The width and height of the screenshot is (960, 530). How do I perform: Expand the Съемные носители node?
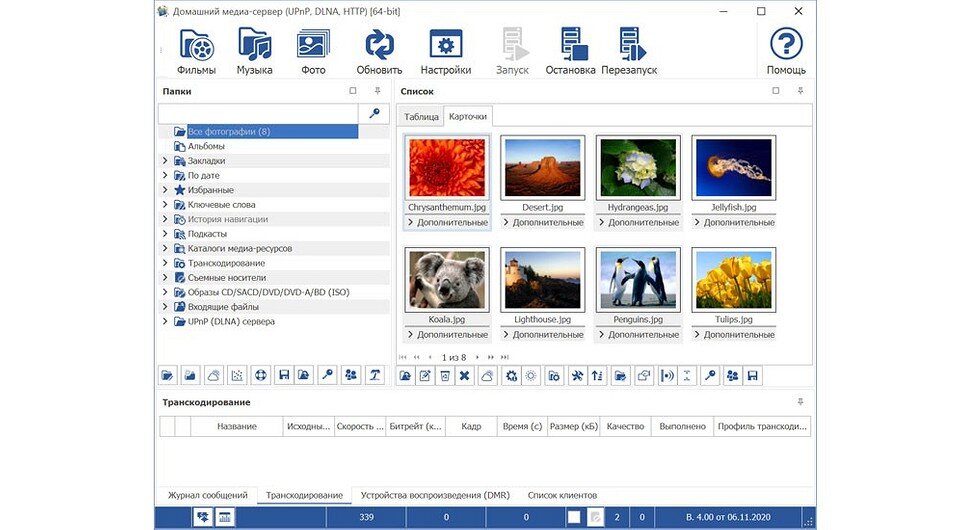pyautogui.click(x=165, y=277)
